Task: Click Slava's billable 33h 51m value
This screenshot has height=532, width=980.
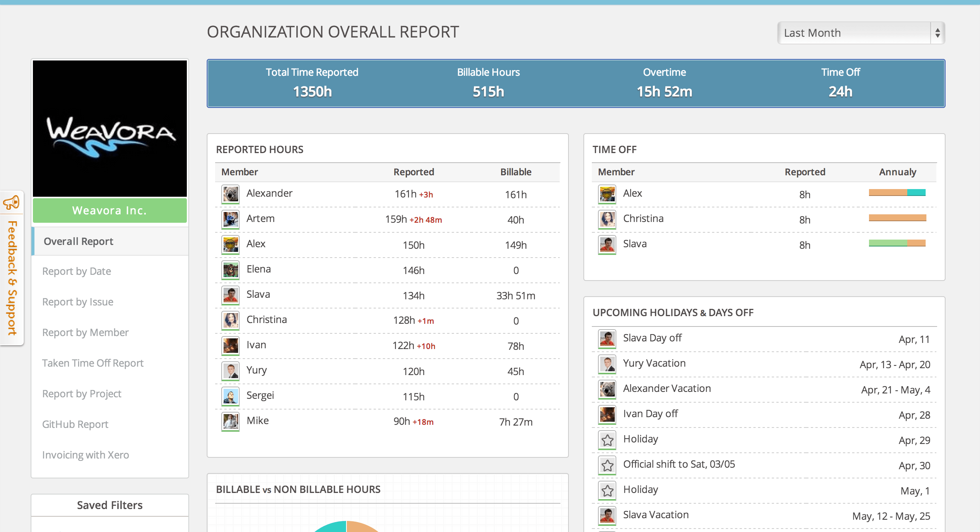Action: coord(516,296)
